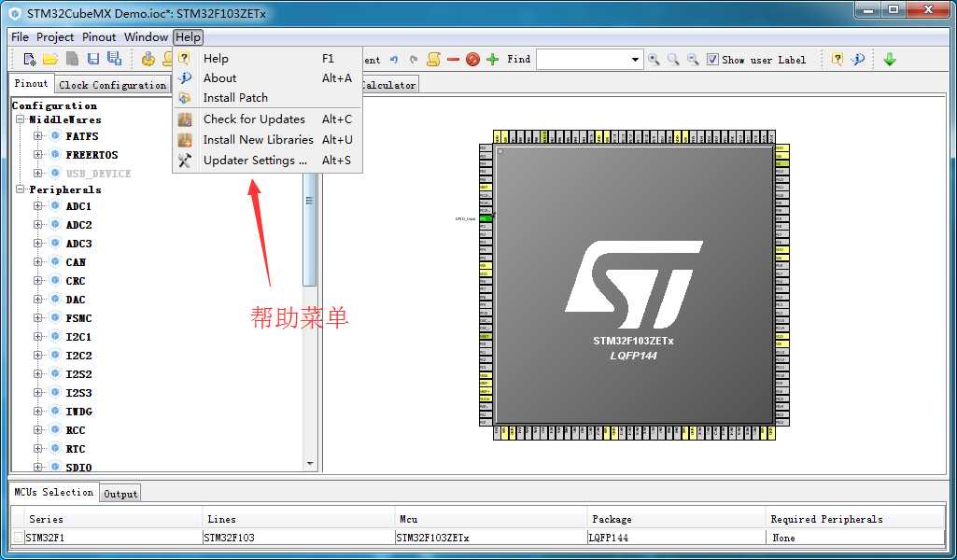
Task: Click the green download arrow icon
Action: pyautogui.click(x=889, y=59)
